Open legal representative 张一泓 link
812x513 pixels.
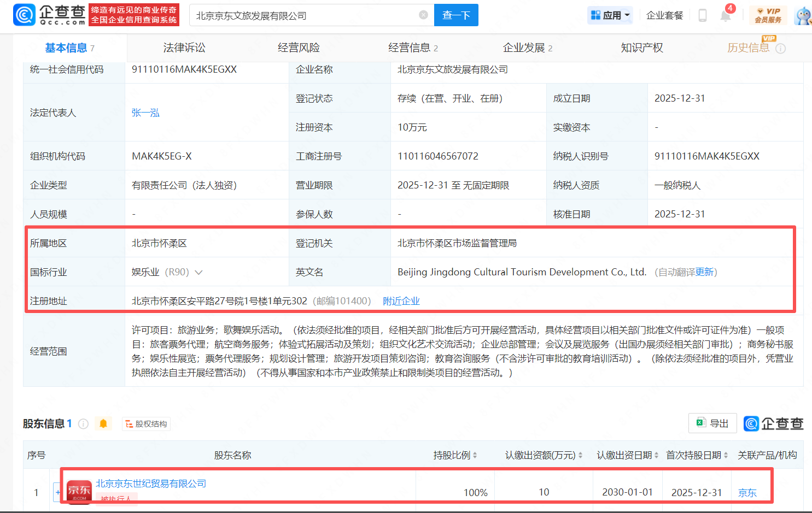[145, 113]
